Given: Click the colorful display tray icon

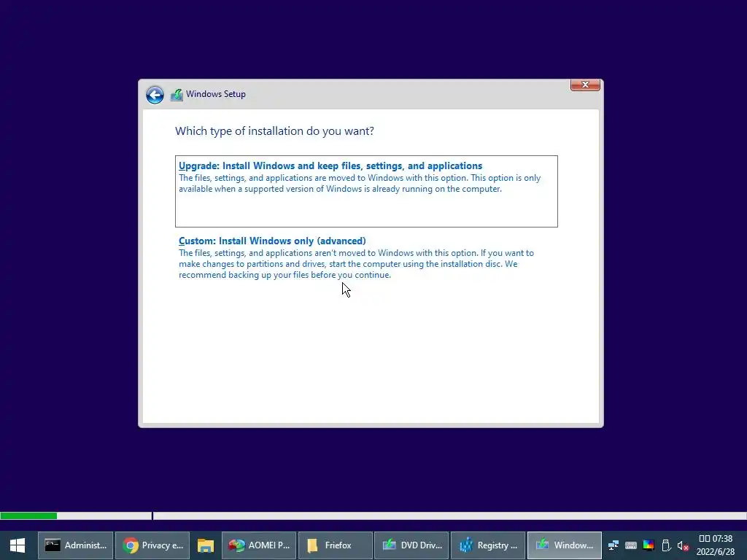Looking at the screenshot, I should point(649,545).
